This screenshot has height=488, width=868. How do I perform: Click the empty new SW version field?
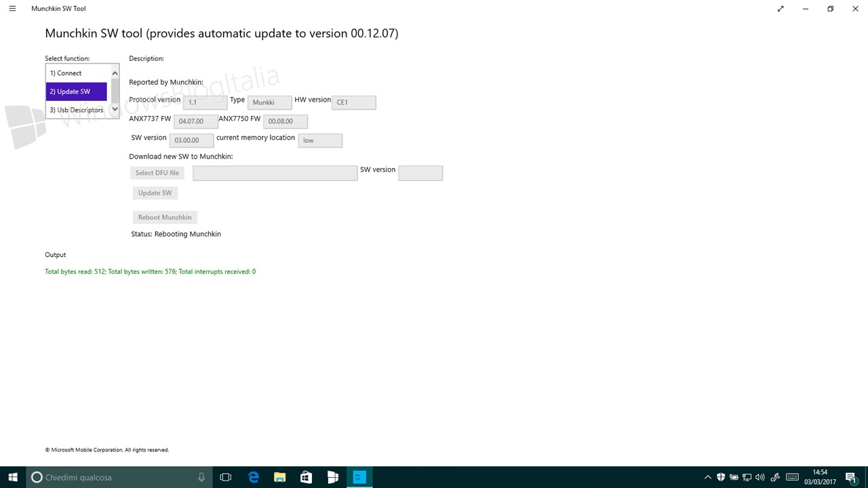420,173
